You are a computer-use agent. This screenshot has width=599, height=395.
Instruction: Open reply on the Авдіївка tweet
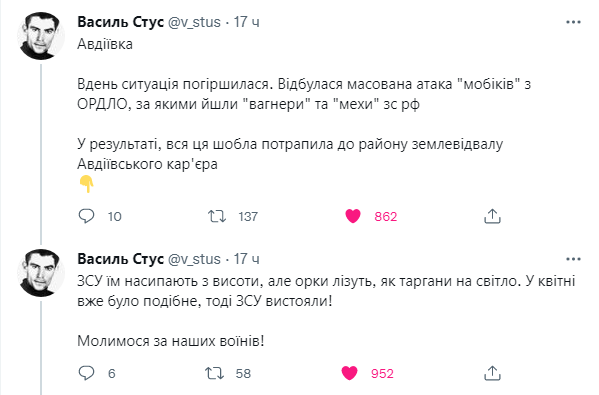[86, 216]
